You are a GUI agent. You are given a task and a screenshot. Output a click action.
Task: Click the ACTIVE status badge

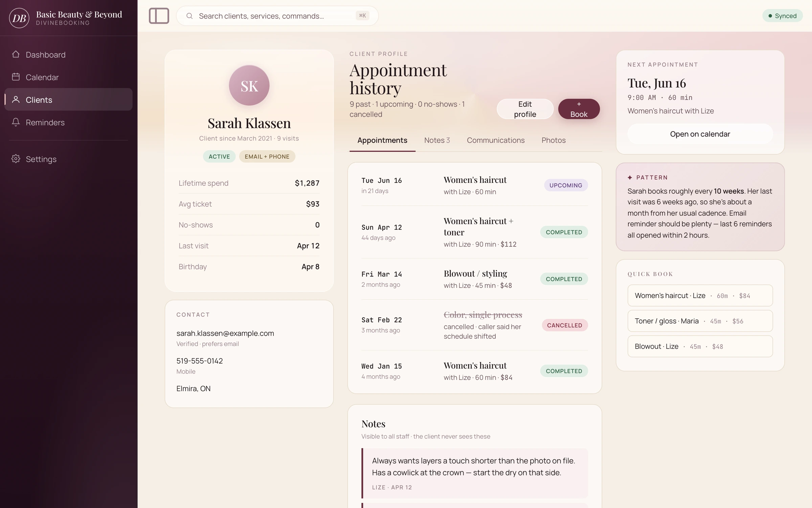pyautogui.click(x=219, y=156)
